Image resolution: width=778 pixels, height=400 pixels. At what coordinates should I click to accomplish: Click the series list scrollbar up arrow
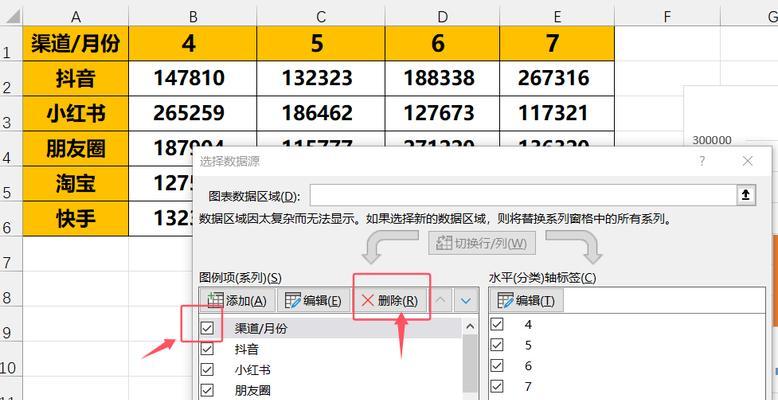pos(470,326)
